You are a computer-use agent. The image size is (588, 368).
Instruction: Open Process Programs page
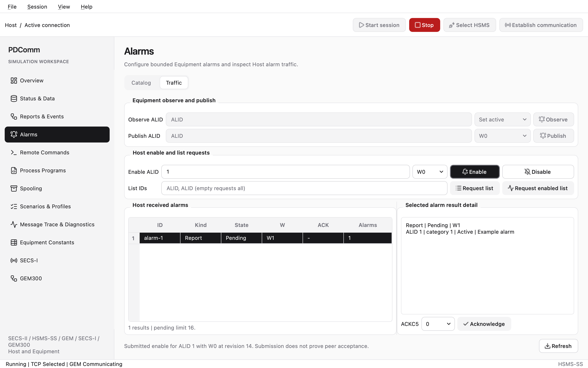[57, 171]
